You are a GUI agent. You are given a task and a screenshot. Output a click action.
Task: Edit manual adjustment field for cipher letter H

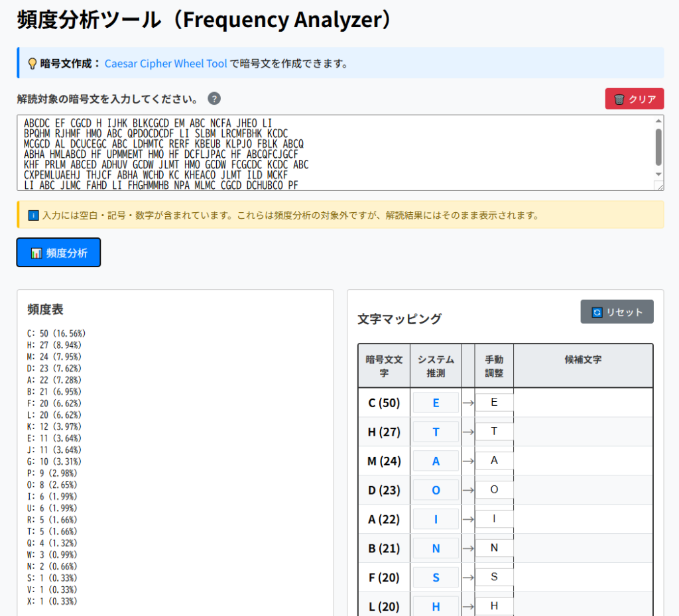click(494, 432)
